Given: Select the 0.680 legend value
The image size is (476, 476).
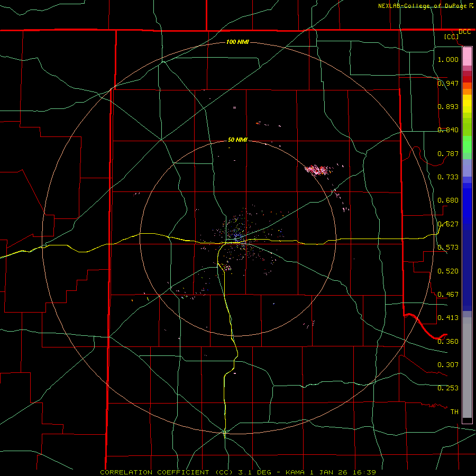Looking at the screenshot, I should 448,200.
